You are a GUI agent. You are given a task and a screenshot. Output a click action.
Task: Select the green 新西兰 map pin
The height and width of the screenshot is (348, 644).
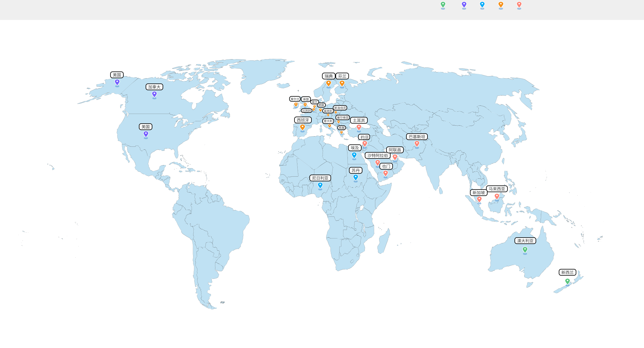coord(568,282)
